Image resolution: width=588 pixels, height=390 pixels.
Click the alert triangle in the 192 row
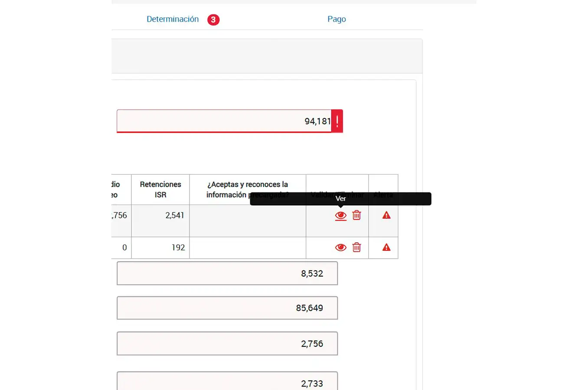pos(386,247)
